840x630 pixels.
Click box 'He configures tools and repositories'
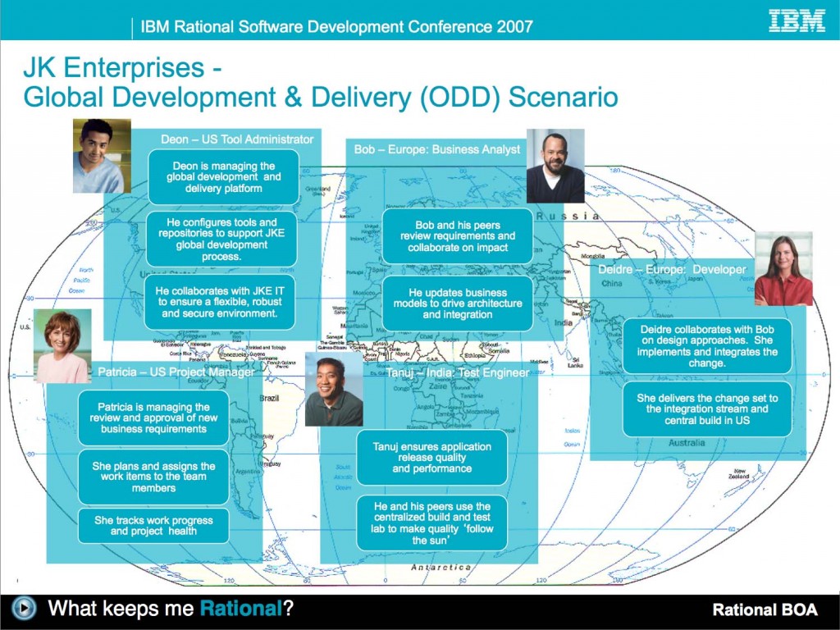point(221,240)
